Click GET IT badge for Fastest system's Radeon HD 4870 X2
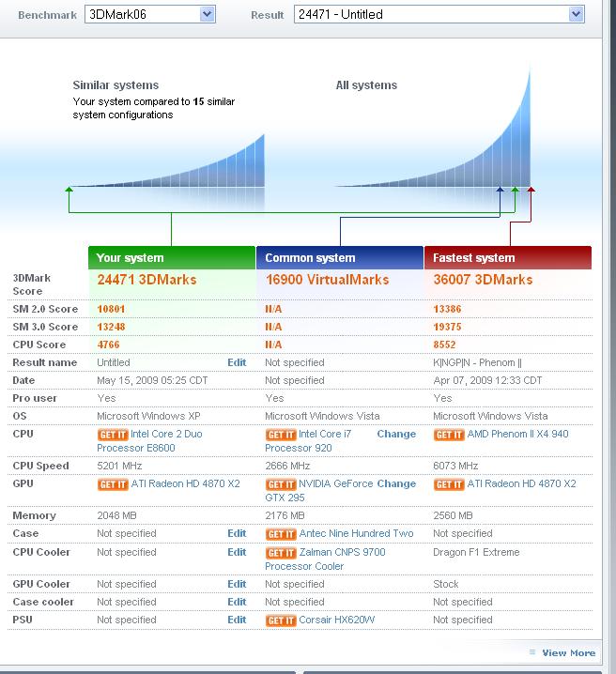Viewport: 616px width, 674px height. click(449, 484)
